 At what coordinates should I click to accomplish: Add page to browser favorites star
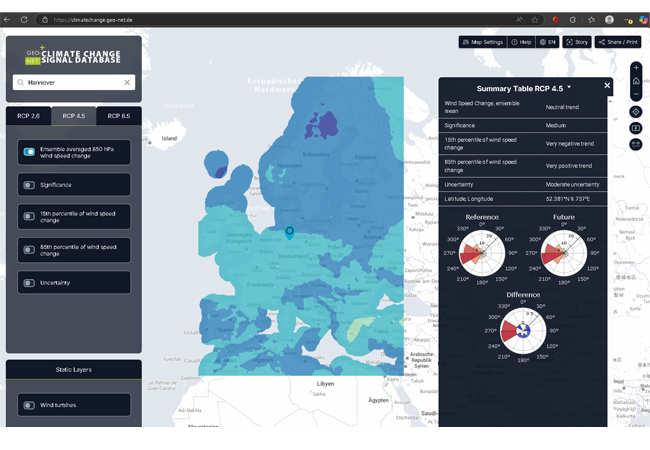(x=535, y=20)
